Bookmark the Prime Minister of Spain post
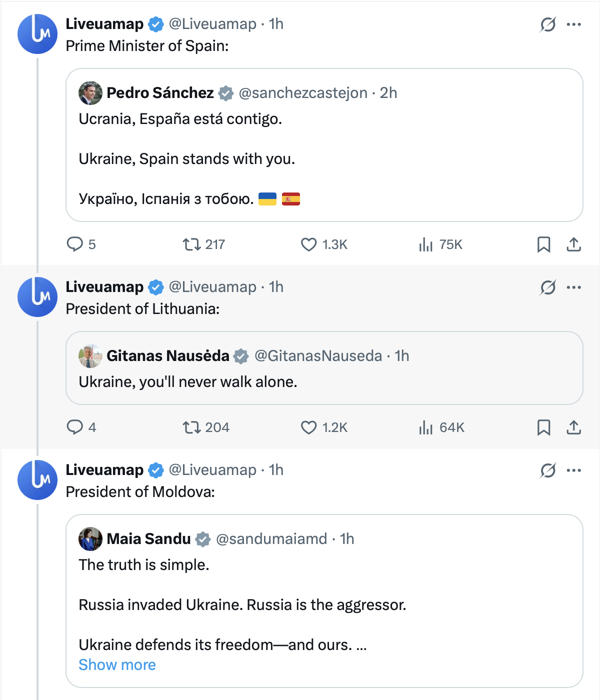This screenshot has height=700, width=600. click(543, 244)
